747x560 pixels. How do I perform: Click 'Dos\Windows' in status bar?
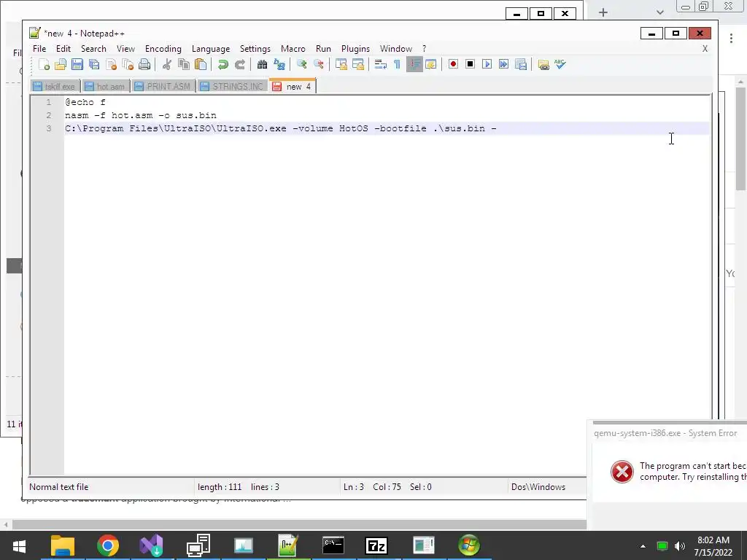(x=538, y=486)
